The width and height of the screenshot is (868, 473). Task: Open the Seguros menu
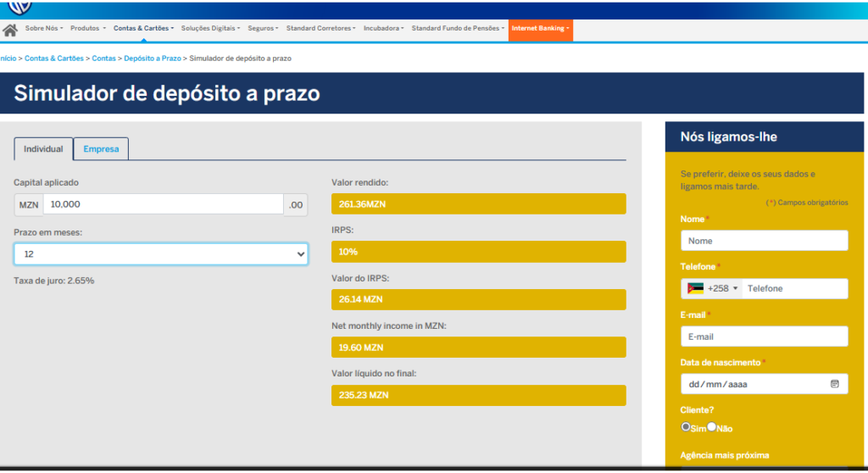pyautogui.click(x=263, y=28)
